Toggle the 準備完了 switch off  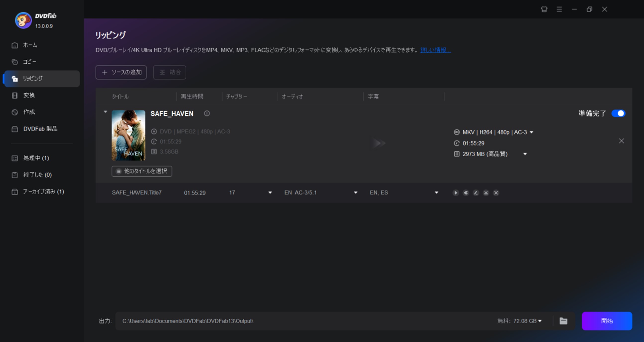point(618,113)
